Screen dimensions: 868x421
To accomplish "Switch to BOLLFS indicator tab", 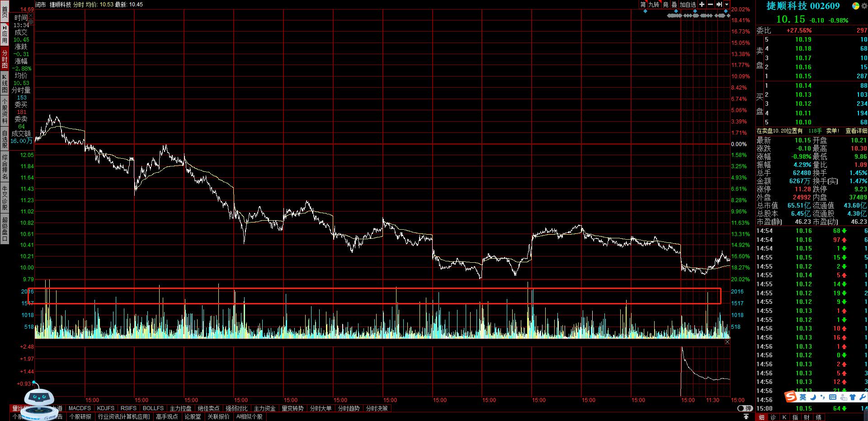I will click(x=153, y=408).
